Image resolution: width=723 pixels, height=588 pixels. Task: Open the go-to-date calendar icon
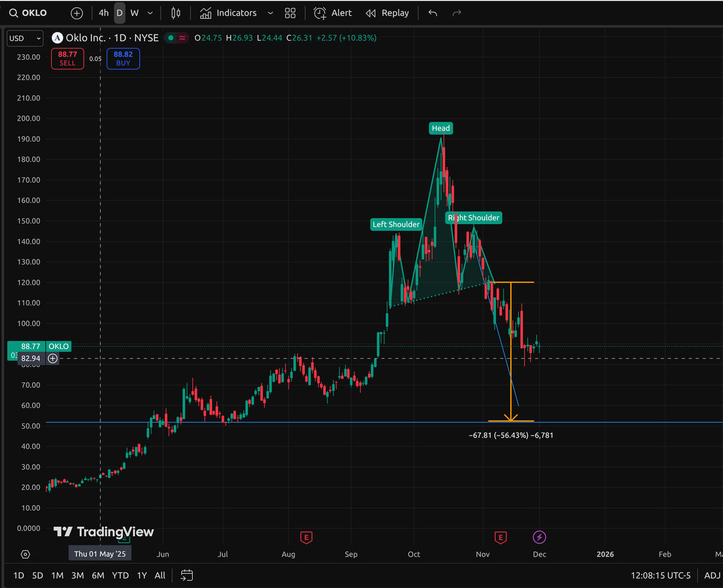186,575
